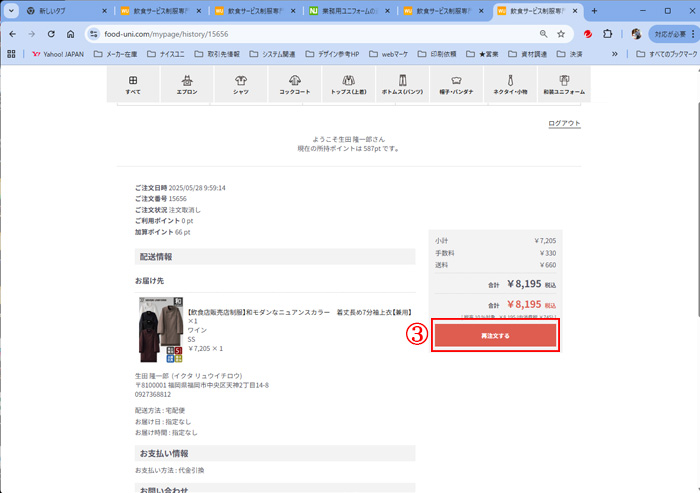
Task: Click the zoom magnifier in address bar
Action: [543, 34]
